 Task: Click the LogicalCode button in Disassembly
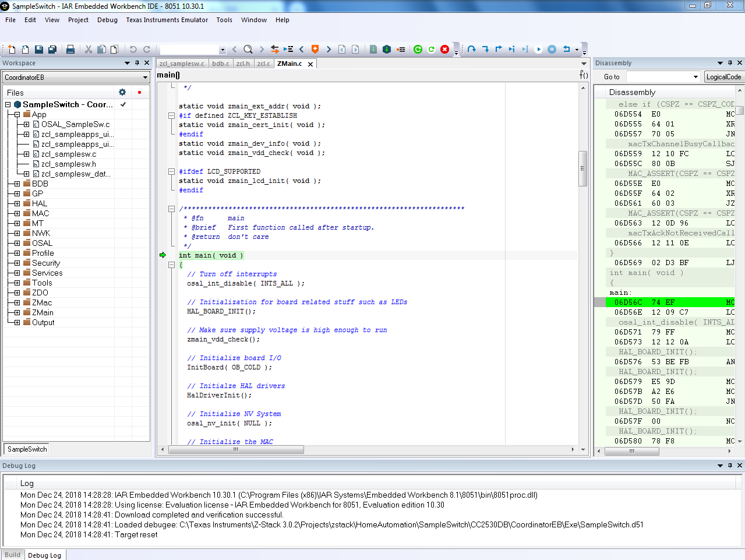(723, 77)
